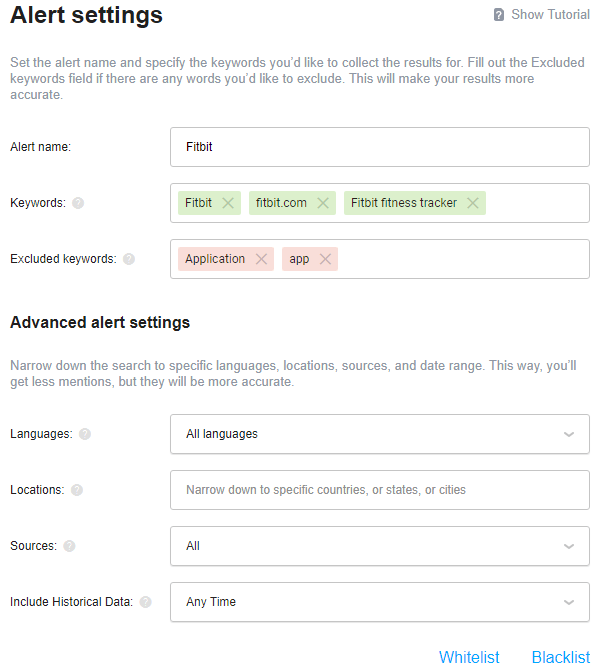Click the Show Tutorial question icon
This screenshot has width=600, height=670.
tap(499, 15)
